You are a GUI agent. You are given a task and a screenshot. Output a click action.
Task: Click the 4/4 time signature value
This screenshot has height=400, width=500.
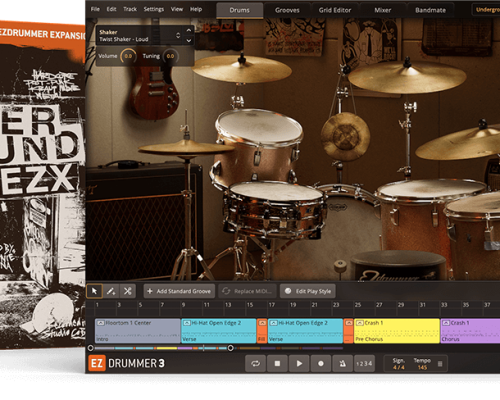coord(399,367)
